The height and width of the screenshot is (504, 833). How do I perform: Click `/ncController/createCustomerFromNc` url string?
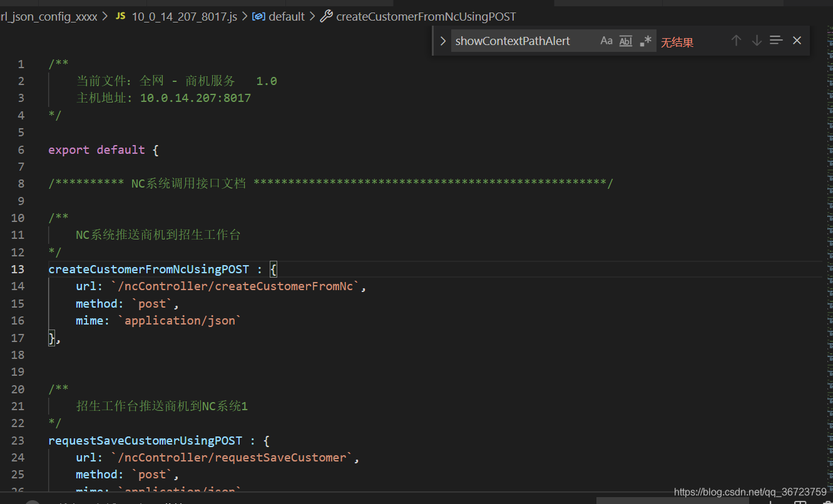(235, 286)
